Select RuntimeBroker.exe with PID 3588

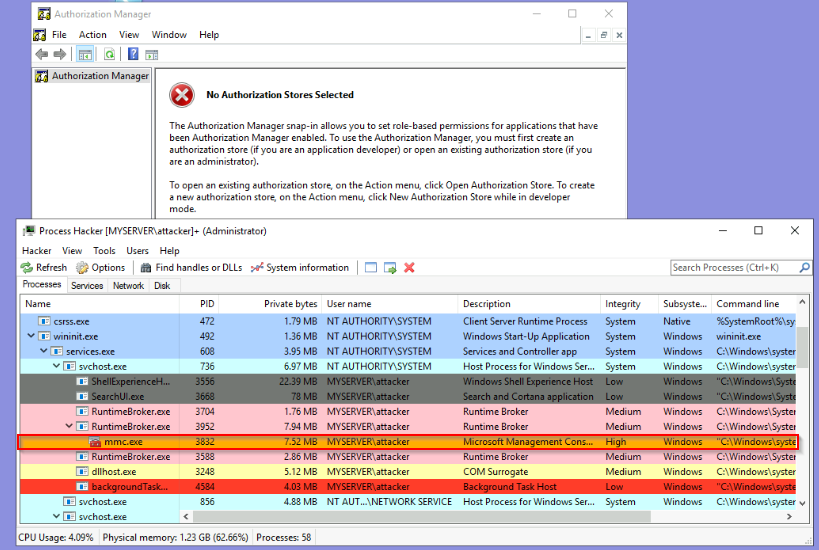[408, 457]
